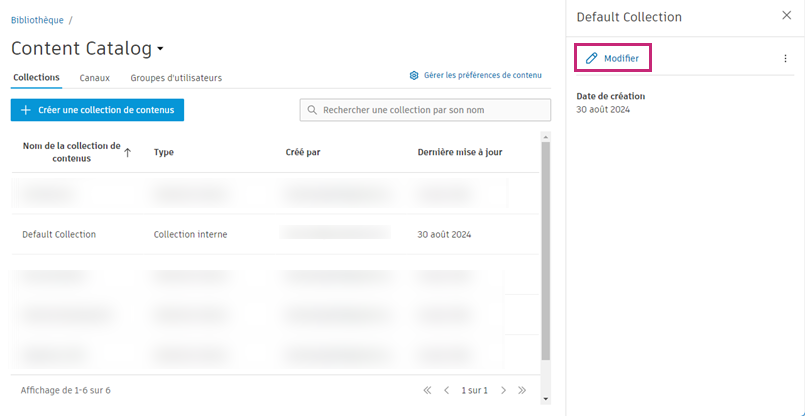805x416 pixels.
Task: Jump to last page with double-right arrows
Action: point(522,390)
